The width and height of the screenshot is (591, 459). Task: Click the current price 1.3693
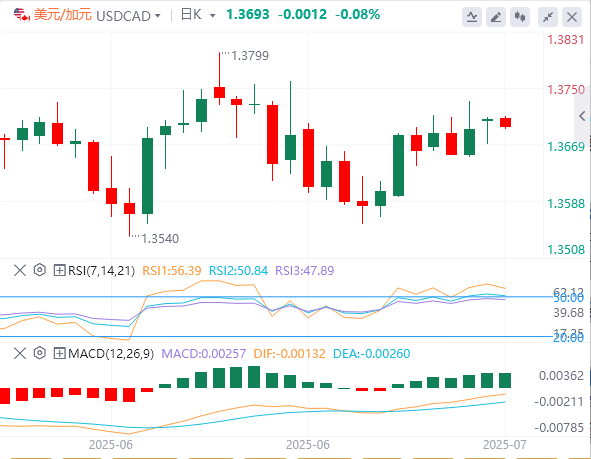pos(248,15)
